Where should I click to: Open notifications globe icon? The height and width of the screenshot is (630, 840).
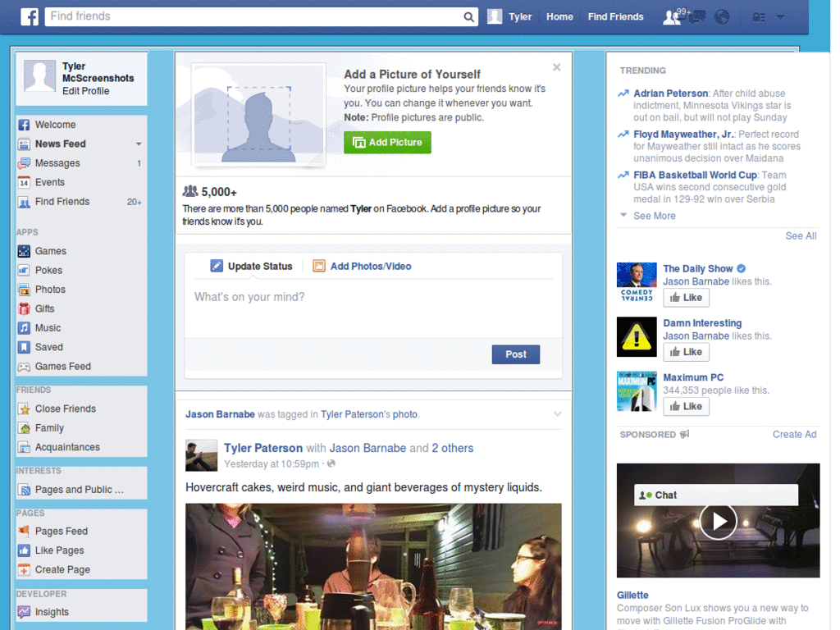tap(722, 17)
